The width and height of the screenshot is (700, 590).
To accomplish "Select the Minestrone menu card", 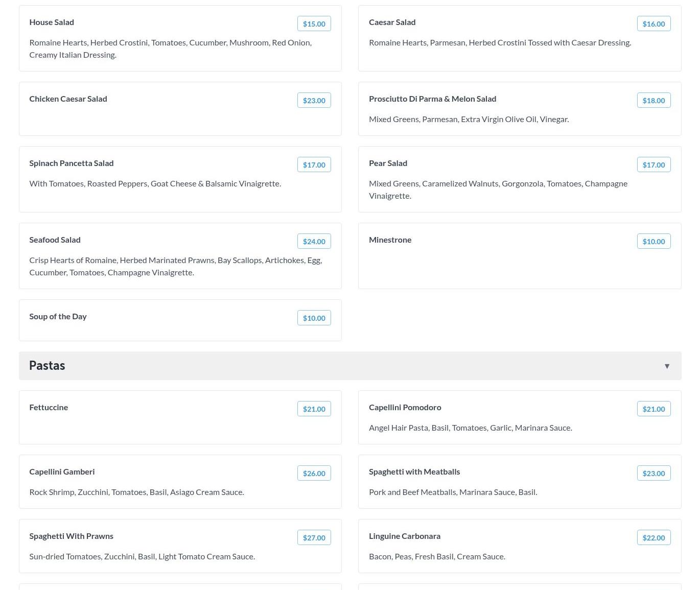I will tap(519, 266).
